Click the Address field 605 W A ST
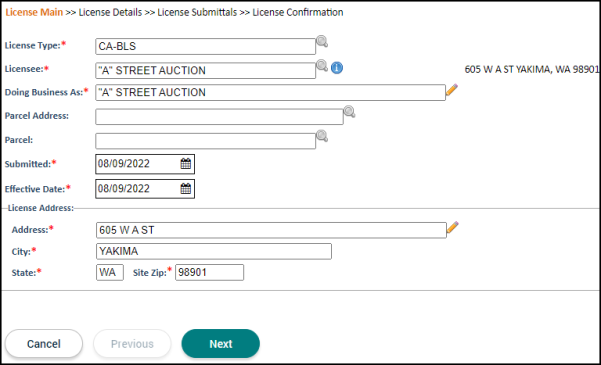The image size is (601, 365). [271, 230]
